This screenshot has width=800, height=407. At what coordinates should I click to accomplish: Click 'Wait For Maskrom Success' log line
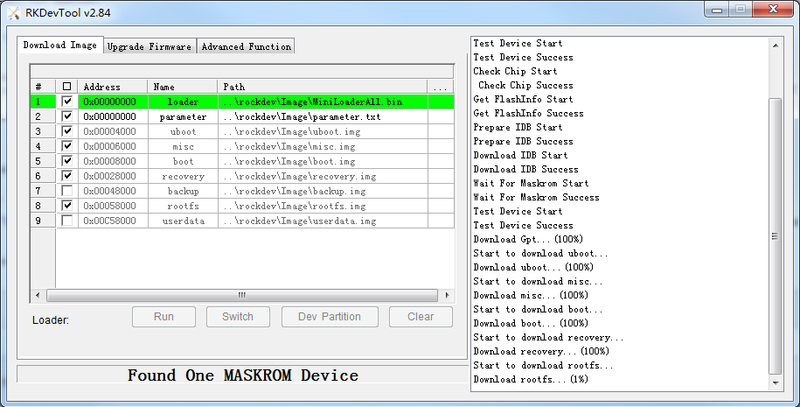click(536, 197)
